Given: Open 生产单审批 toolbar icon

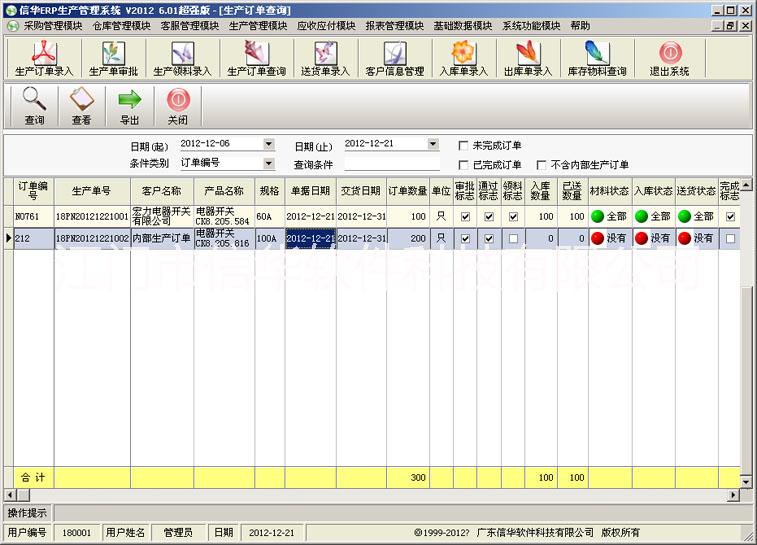Looking at the screenshot, I should coord(113,58).
